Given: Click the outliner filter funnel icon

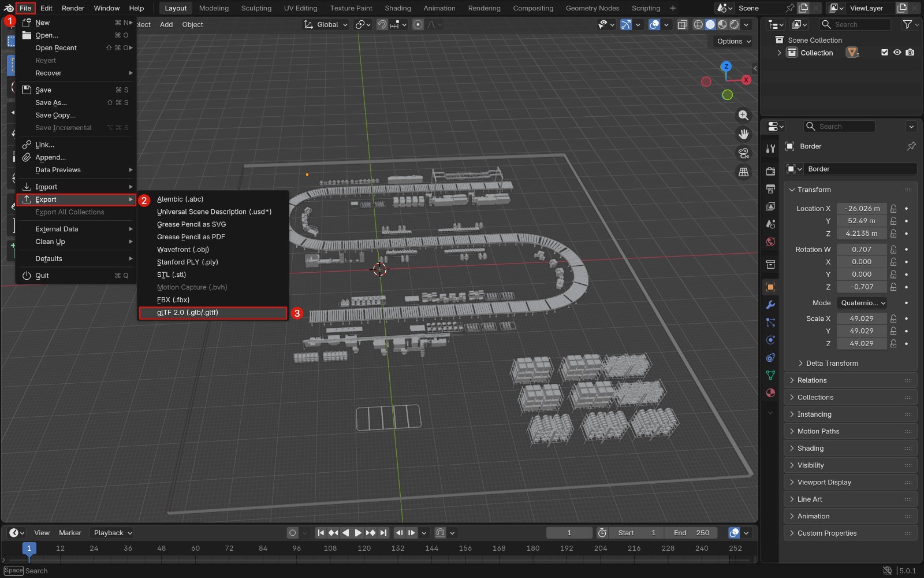Looking at the screenshot, I should tap(907, 24).
